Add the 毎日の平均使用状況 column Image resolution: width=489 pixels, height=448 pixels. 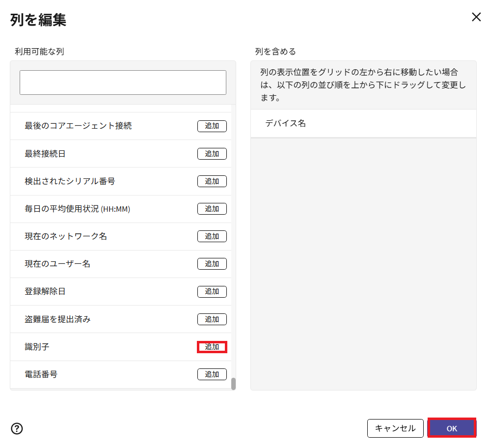(212, 209)
